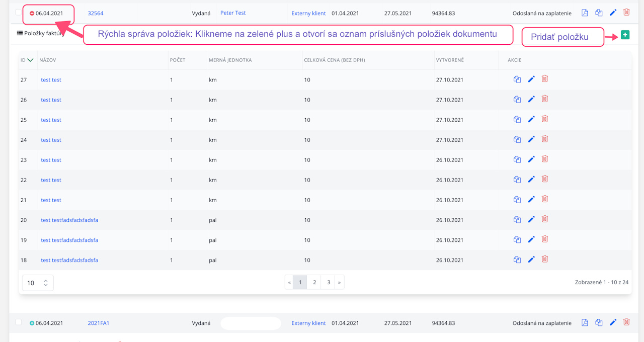Tick checkbox for invoice 2021FA1 row

click(19, 322)
